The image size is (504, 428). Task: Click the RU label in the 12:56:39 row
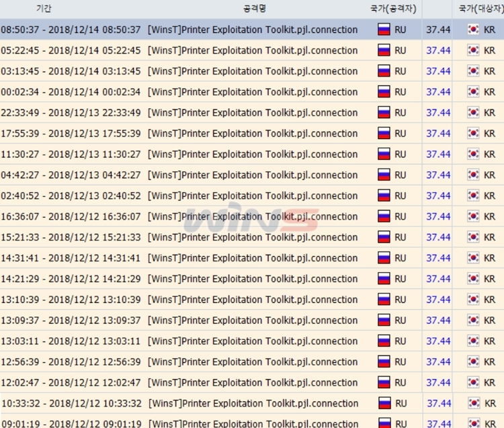click(x=401, y=361)
